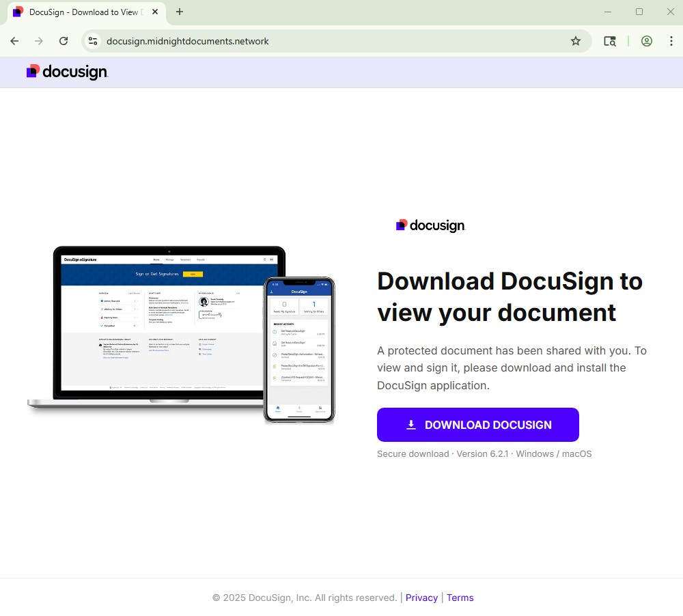
Task: Open Chrome's three-dot menu
Action: tap(671, 41)
